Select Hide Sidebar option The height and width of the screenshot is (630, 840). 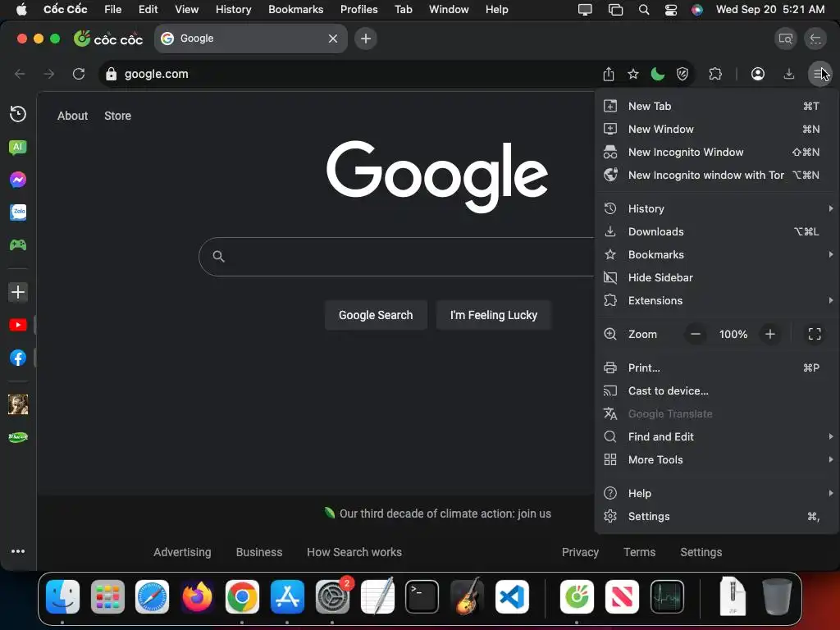click(716, 277)
